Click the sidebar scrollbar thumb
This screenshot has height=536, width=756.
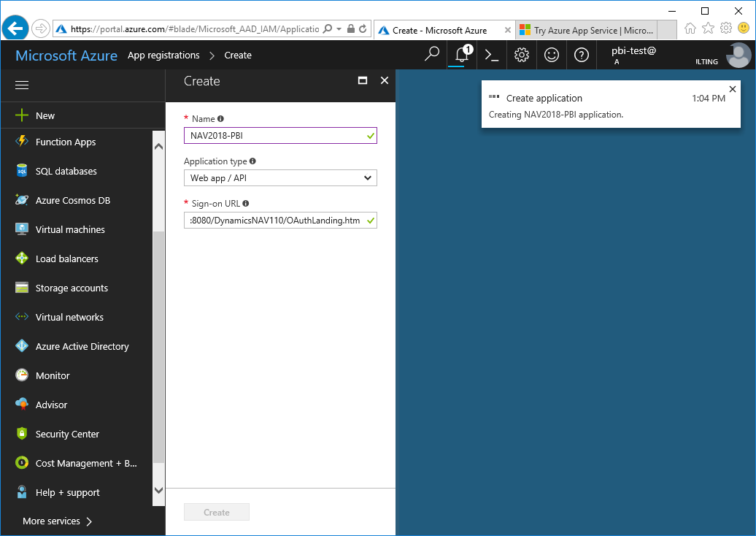coord(158,348)
